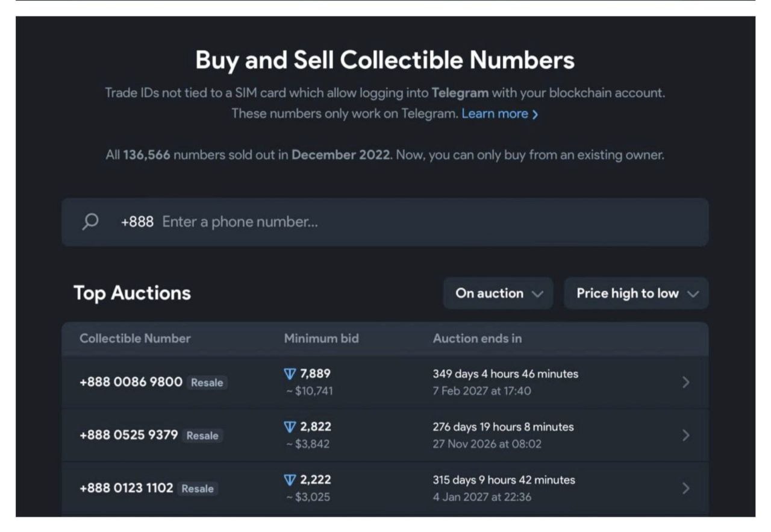Select the +888 0525 9379 number
The width and height of the screenshot is (771, 532).
pyautogui.click(x=128, y=435)
